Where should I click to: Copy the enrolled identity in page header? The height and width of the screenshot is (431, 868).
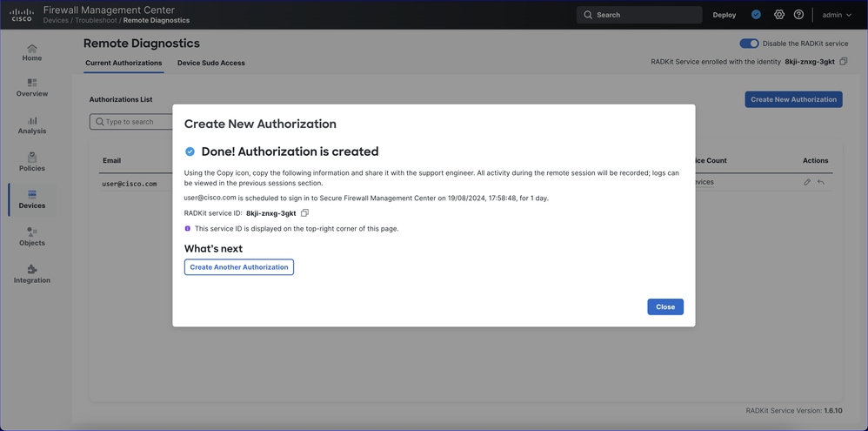pyautogui.click(x=844, y=62)
